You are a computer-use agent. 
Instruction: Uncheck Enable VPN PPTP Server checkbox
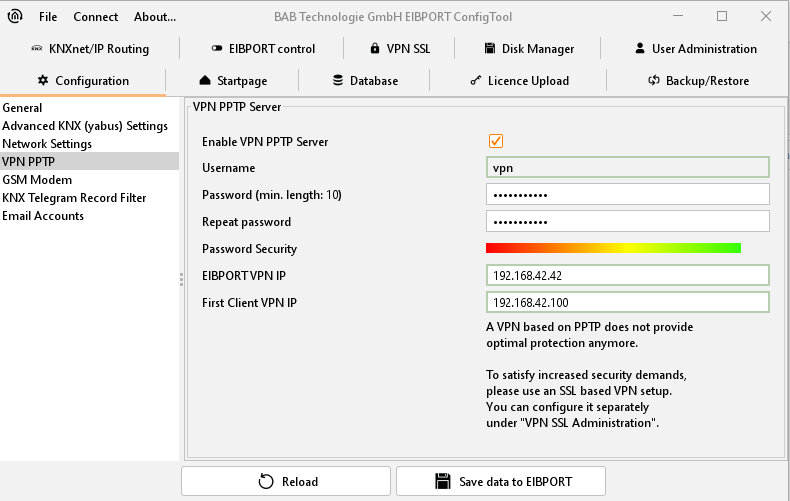pyautogui.click(x=496, y=141)
